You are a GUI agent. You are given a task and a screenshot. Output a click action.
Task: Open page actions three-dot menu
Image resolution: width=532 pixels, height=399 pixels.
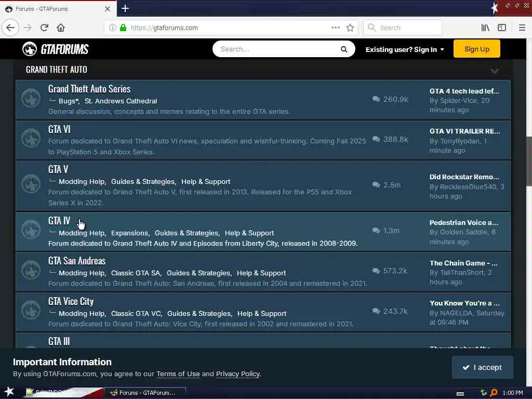tap(335, 28)
